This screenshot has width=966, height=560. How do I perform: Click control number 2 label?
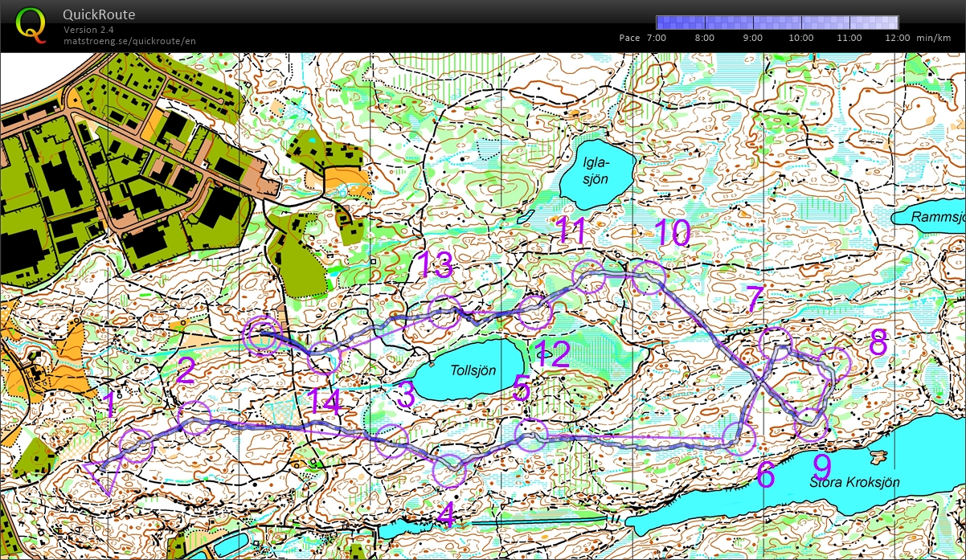(186, 371)
